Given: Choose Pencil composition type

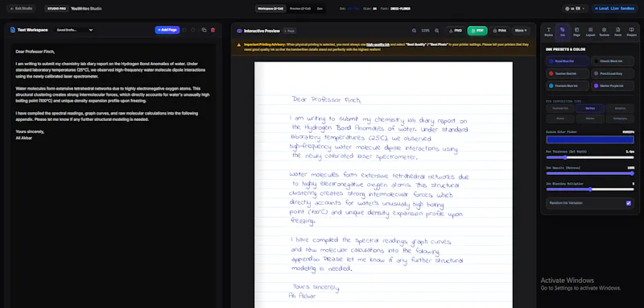Looking at the screenshot, I should point(560,119).
